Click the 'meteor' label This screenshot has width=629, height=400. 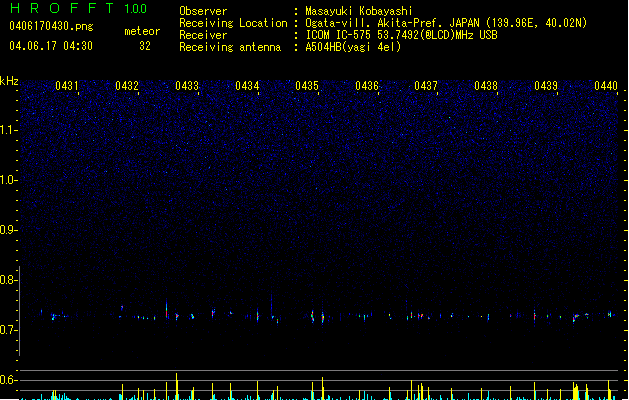[142, 31]
